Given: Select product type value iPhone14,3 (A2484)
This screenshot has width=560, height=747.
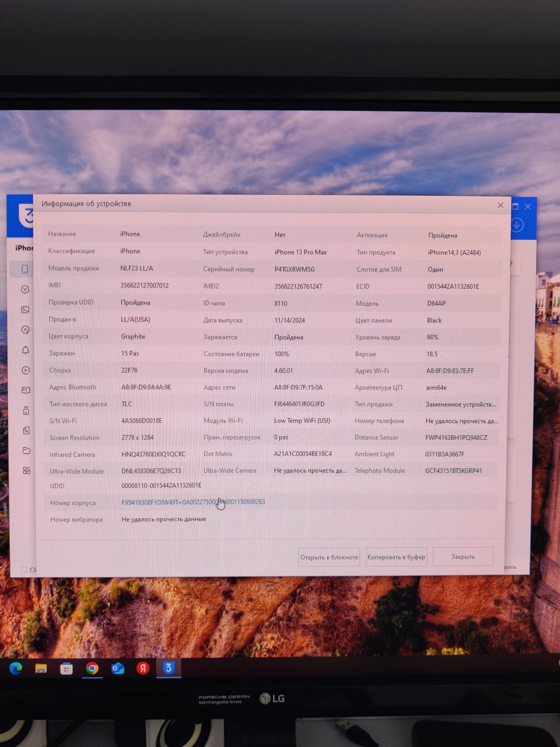Looking at the screenshot, I should [454, 252].
